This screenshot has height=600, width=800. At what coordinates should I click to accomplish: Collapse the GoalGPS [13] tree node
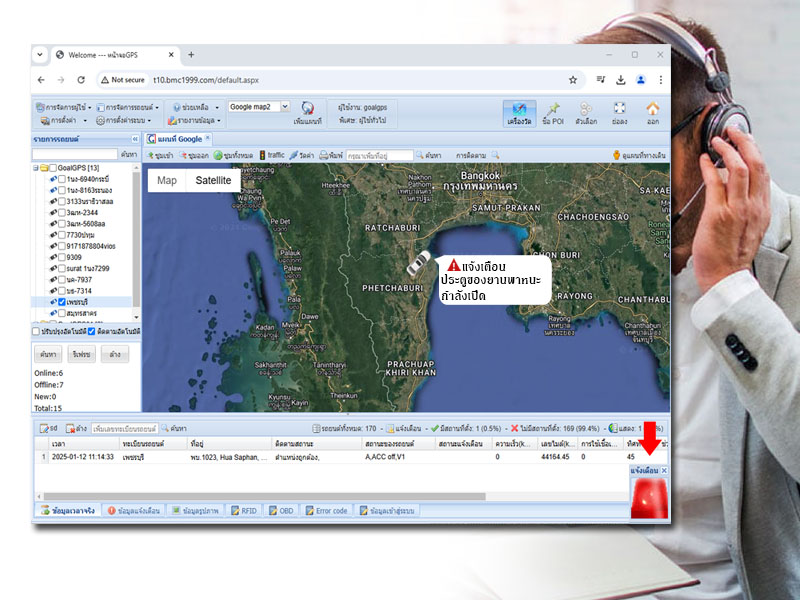point(36,168)
